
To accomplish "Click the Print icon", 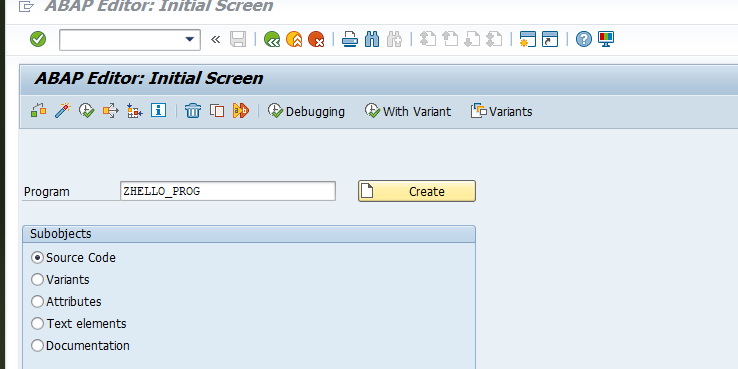I will tap(350, 39).
